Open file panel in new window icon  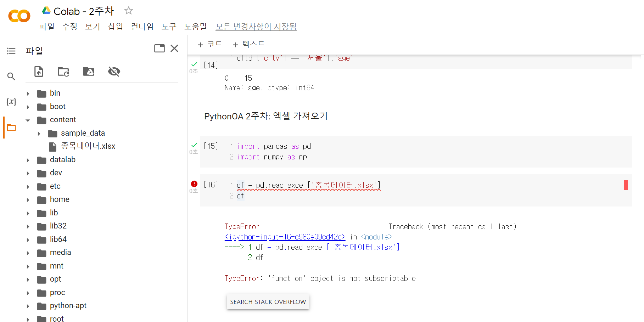point(159,49)
